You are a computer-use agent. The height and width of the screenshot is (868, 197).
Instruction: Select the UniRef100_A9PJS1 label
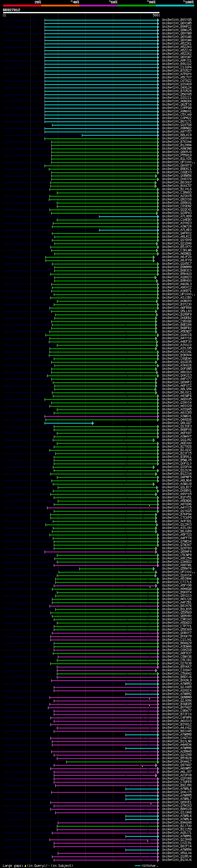click(x=177, y=61)
